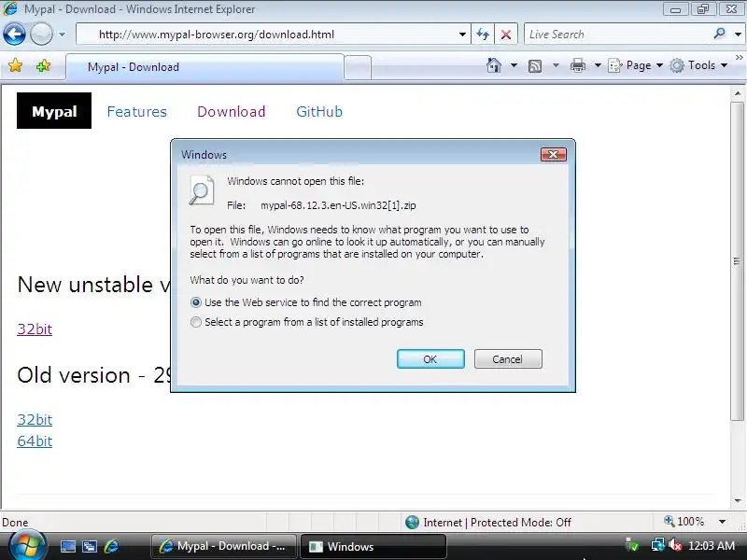Click the IE logo in title bar

click(10, 8)
